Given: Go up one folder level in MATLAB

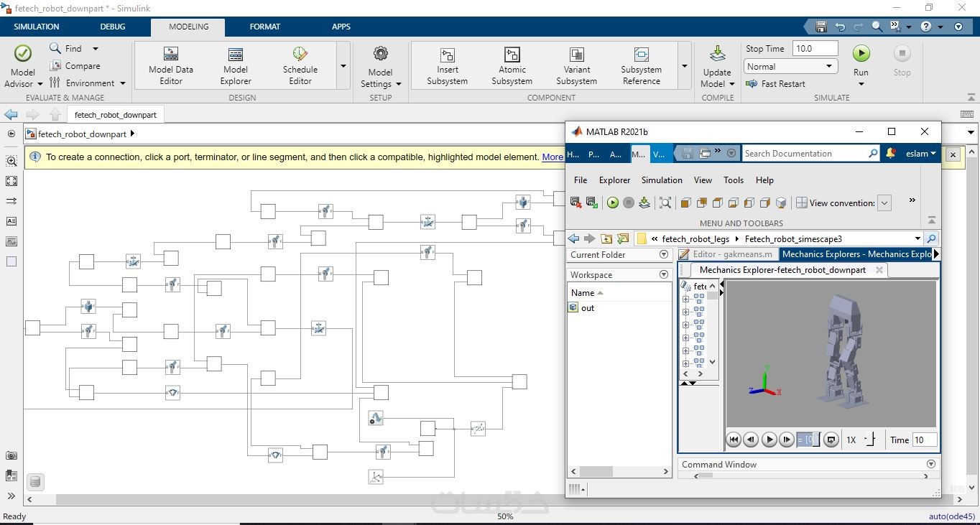Looking at the screenshot, I should [x=606, y=238].
